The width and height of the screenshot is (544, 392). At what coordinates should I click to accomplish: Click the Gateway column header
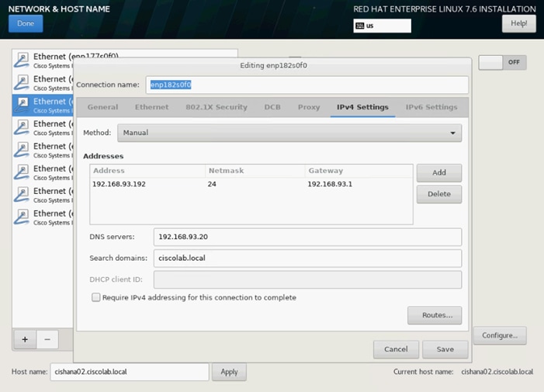point(359,171)
